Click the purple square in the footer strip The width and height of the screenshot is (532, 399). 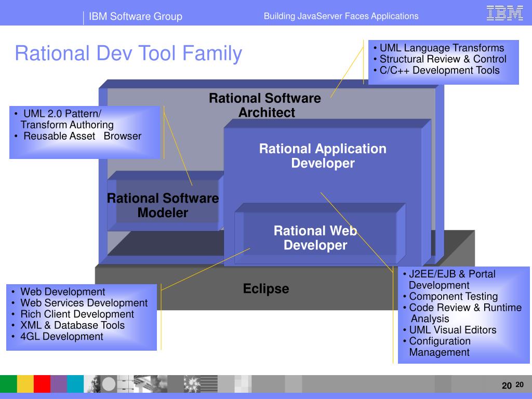click(59, 384)
